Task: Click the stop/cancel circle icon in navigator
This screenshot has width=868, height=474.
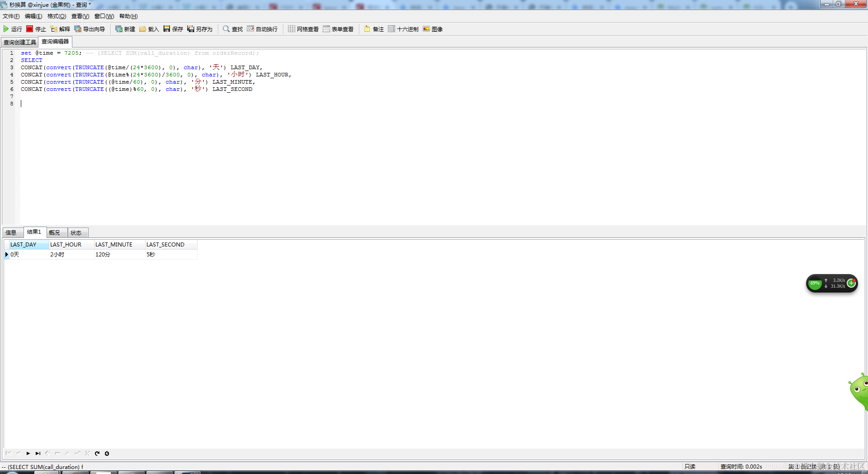Action: point(107,453)
